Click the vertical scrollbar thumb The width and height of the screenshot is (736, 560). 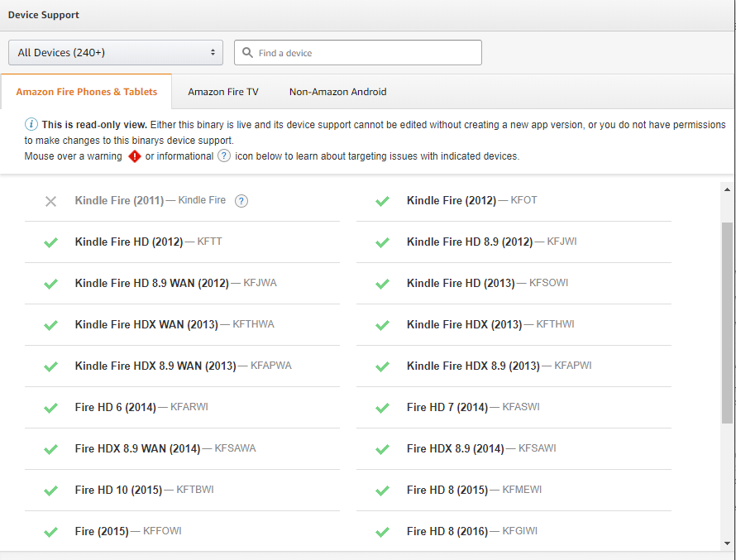click(727, 323)
